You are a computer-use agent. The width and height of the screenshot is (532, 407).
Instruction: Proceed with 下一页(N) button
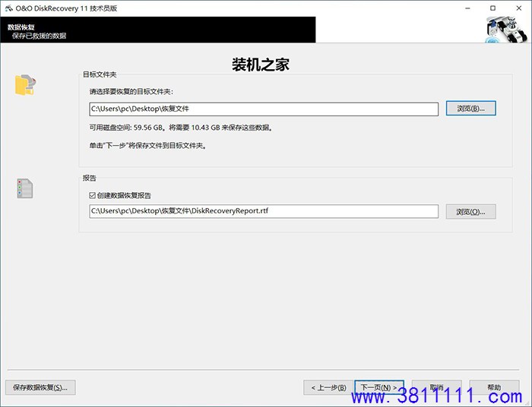(x=379, y=387)
